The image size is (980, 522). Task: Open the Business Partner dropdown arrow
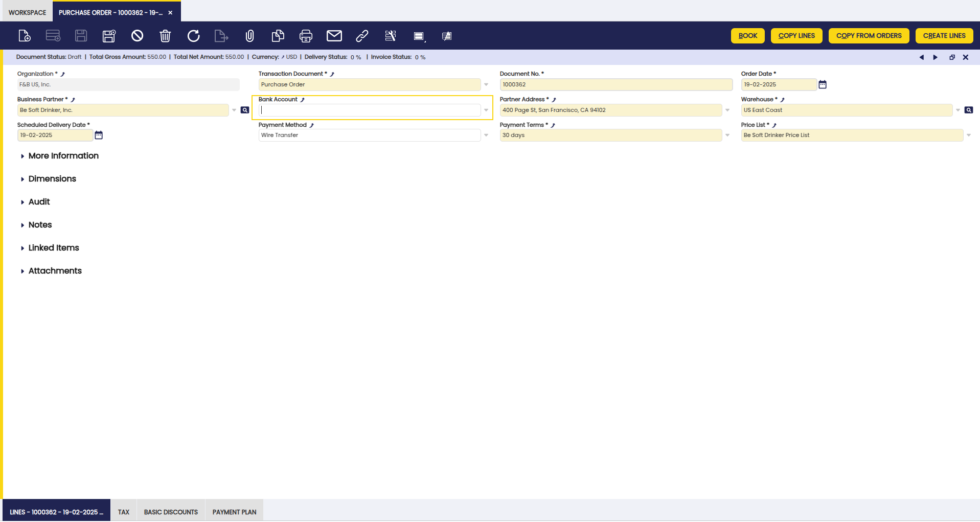tap(234, 110)
